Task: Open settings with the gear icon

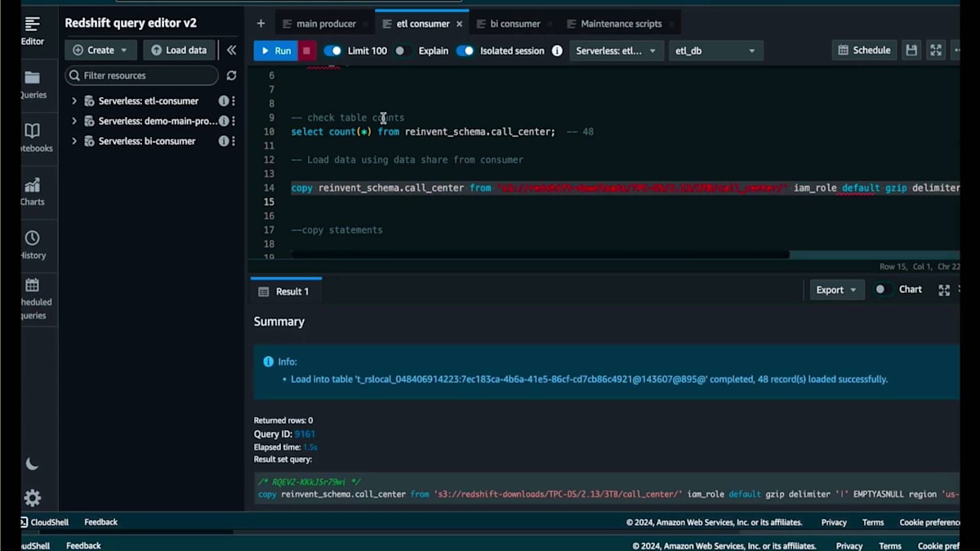Action: click(x=32, y=498)
